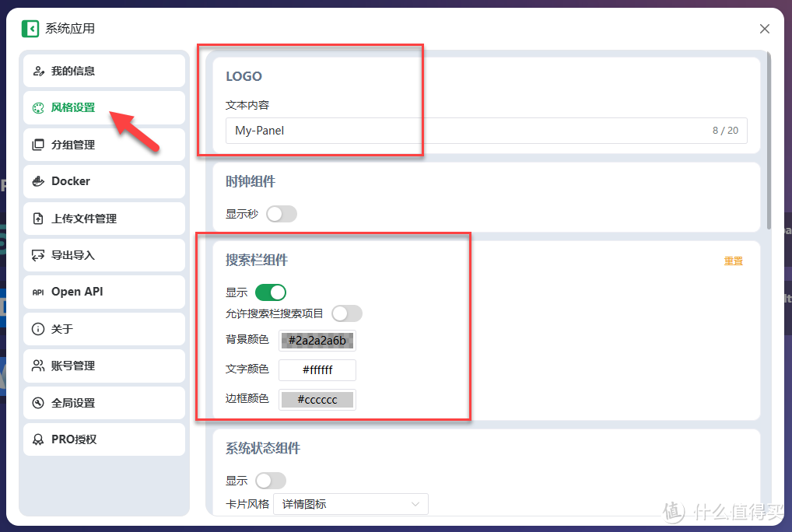Screen dimensions: 792x532
Task: Expand the 卡片风格 详情图标 dropdown
Action: [x=351, y=504]
